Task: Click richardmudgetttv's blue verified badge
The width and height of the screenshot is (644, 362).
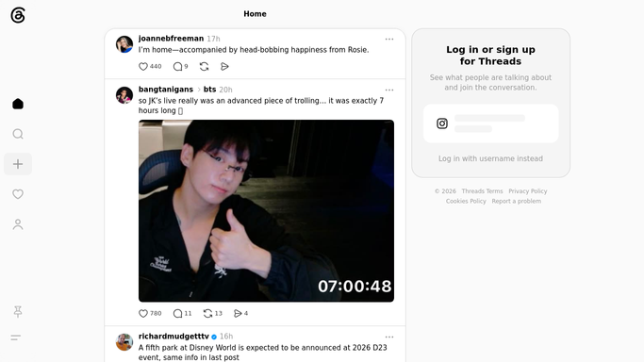Action: tap(214, 337)
